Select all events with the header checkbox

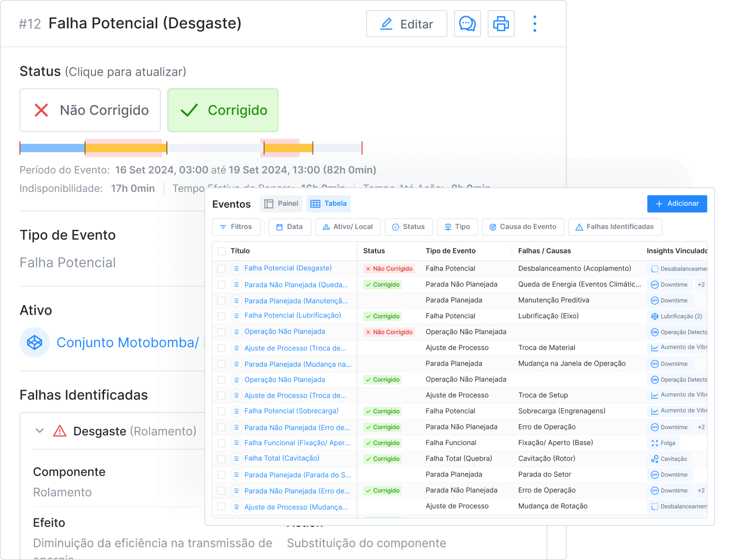click(221, 251)
